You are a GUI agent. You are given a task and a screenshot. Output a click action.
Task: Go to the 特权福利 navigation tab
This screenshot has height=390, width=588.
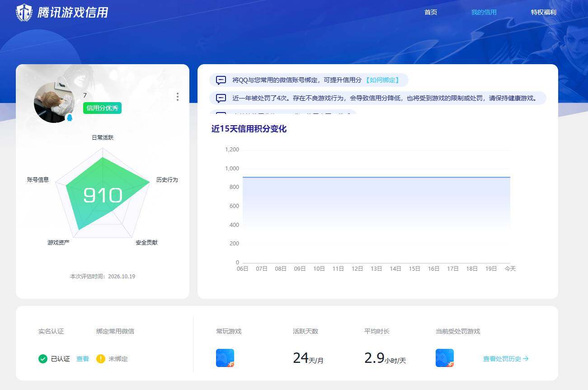pyautogui.click(x=543, y=12)
